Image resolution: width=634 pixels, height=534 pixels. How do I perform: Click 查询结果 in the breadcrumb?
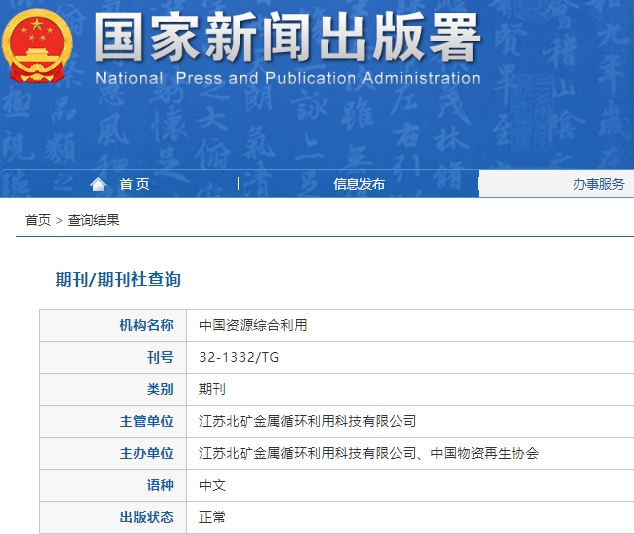93,220
